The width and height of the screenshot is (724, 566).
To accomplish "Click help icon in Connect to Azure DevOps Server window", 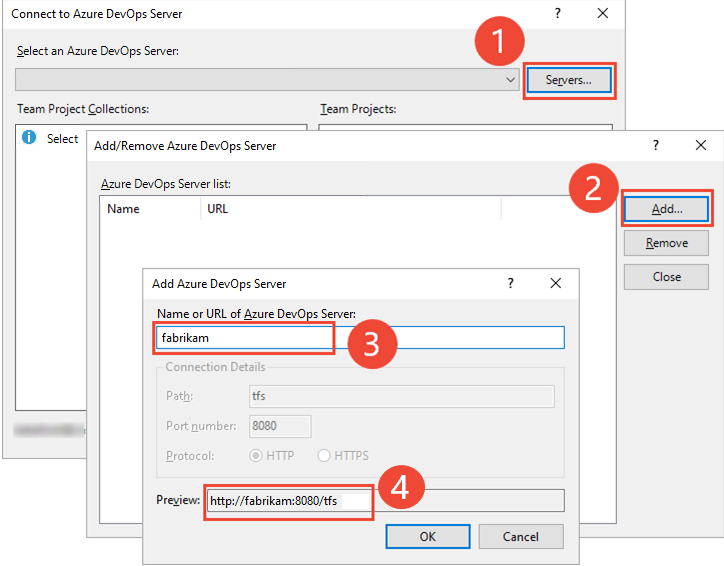I will [x=558, y=13].
